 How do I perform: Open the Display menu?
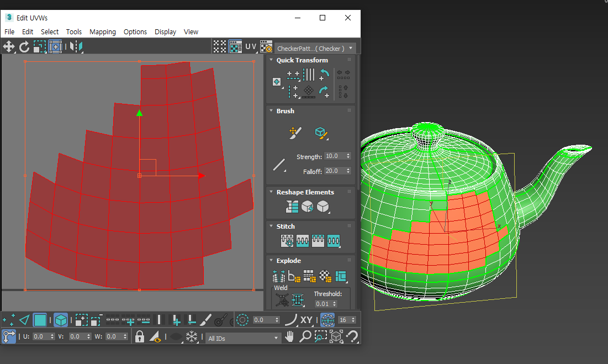(165, 32)
